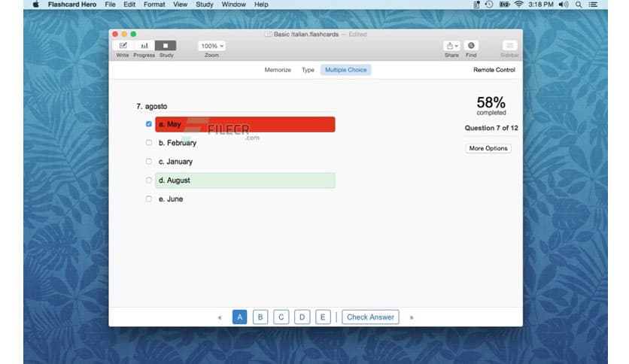Select the red 'a. May' answer row

point(245,124)
